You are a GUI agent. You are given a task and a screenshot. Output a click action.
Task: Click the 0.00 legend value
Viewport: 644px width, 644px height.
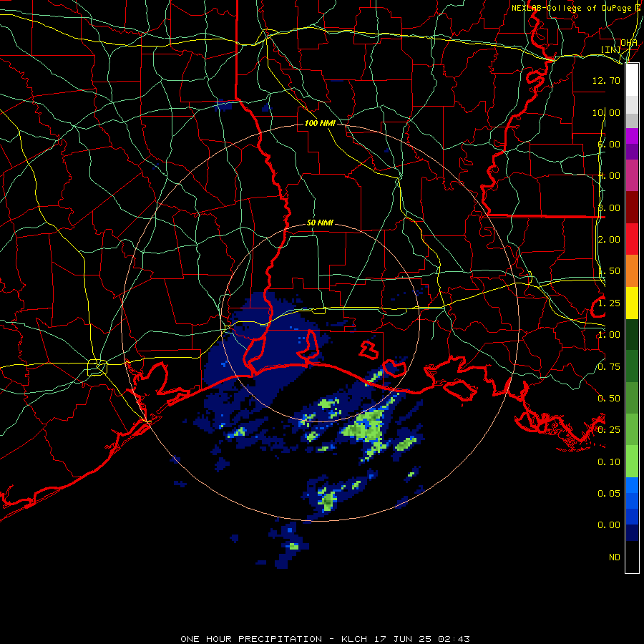tap(609, 525)
